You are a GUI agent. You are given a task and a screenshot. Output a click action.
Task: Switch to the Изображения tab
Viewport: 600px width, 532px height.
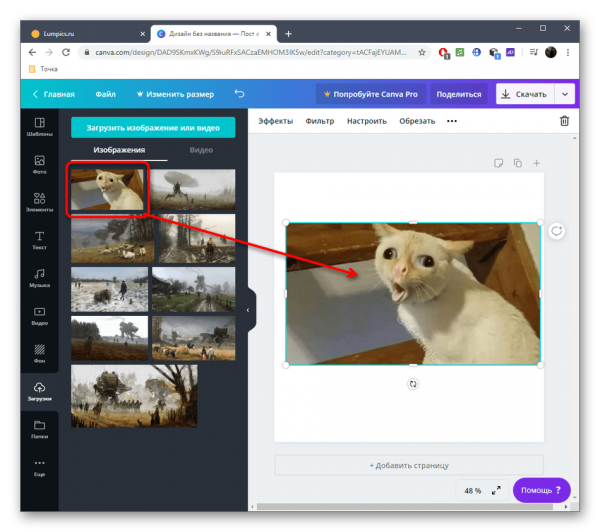(119, 150)
